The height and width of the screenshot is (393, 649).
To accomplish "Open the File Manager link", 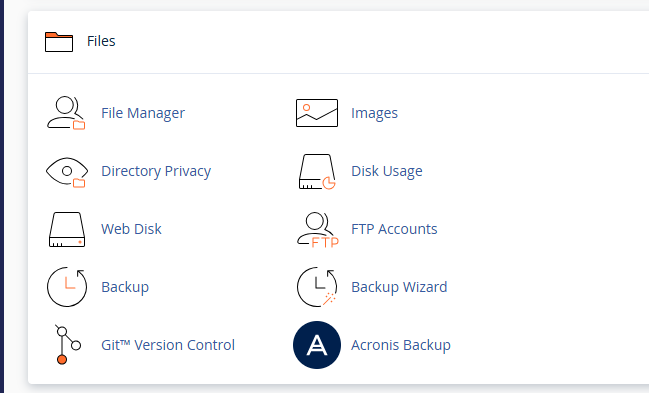I will [143, 113].
